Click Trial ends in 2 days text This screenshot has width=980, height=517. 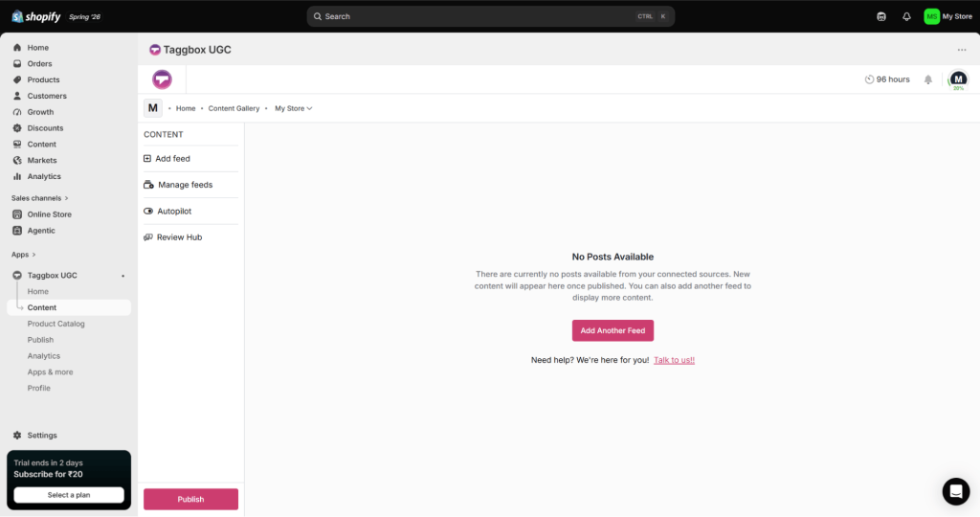[x=48, y=463]
